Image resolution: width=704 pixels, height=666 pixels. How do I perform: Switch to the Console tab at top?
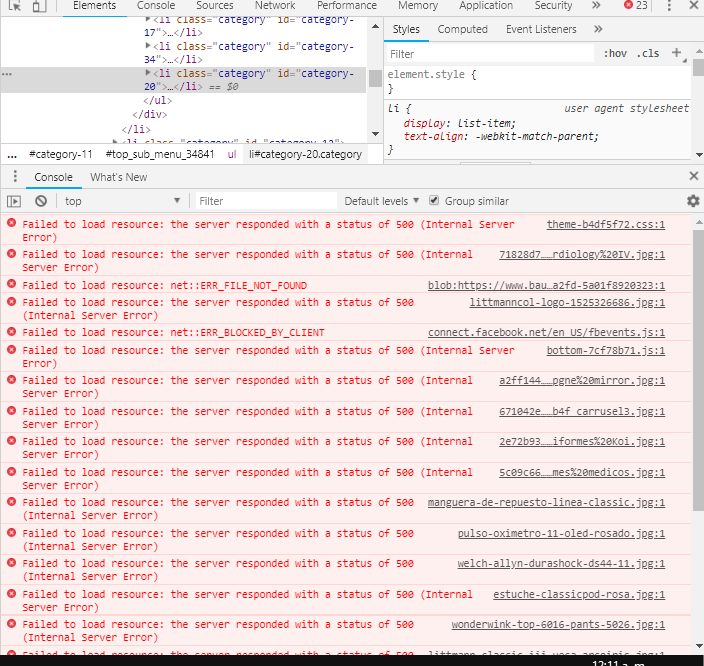coord(156,6)
